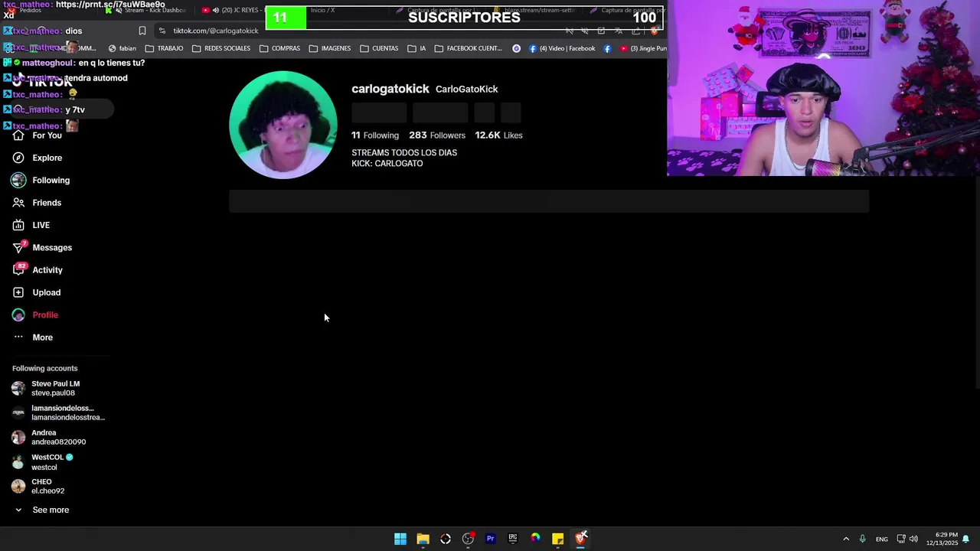This screenshot has height=551, width=980.
Task: Show hidden system tray icons
Action: (846, 539)
